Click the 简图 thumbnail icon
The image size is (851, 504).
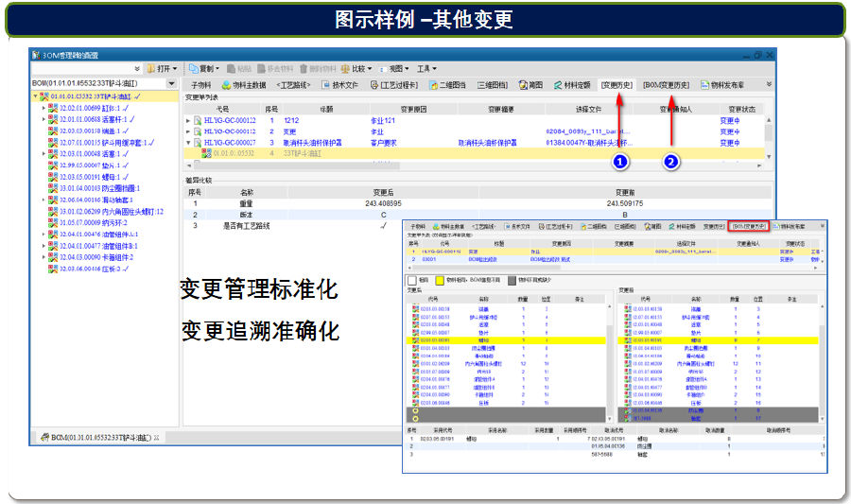522,85
